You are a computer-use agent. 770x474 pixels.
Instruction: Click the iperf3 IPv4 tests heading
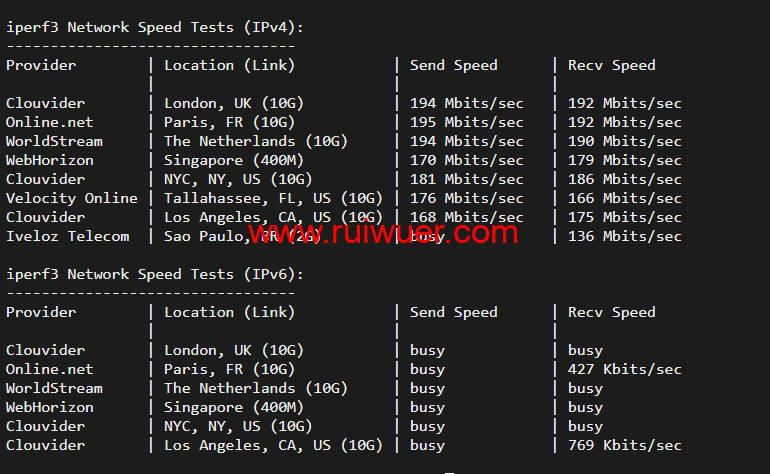pyautogui.click(x=155, y=27)
